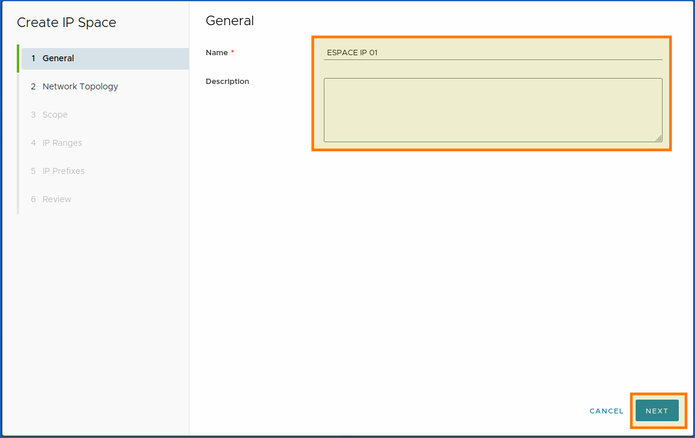Go to the Network Topology step

[80, 86]
